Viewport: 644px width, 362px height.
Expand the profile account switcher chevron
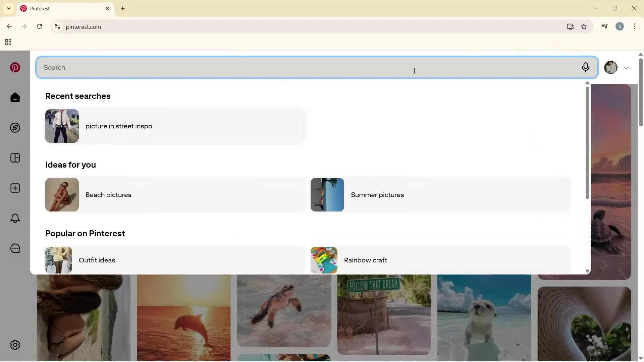pos(627,67)
